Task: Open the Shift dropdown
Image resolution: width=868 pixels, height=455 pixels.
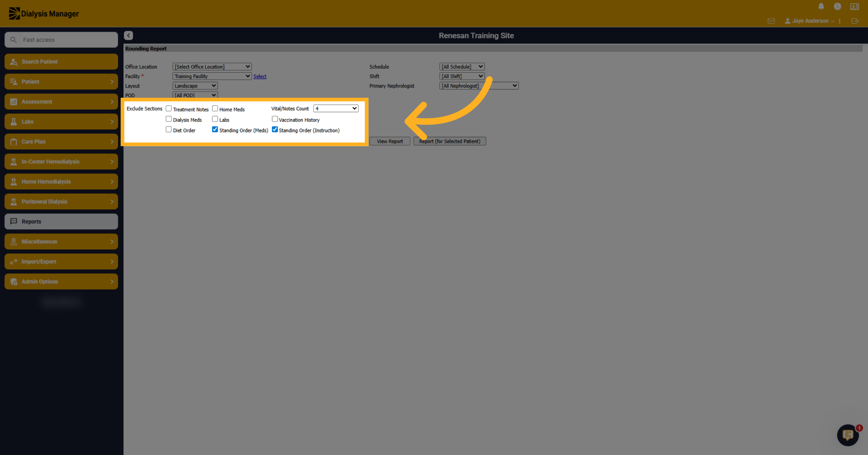Action: point(462,76)
